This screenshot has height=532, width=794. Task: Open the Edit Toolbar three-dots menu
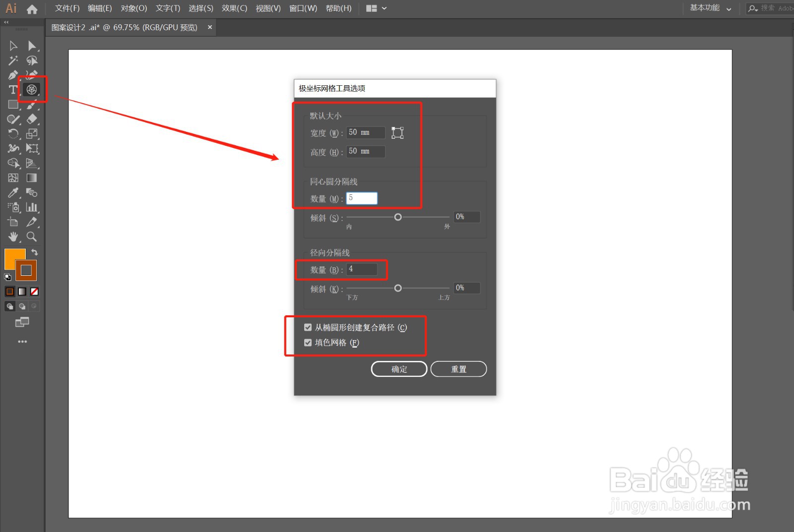pyautogui.click(x=22, y=342)
